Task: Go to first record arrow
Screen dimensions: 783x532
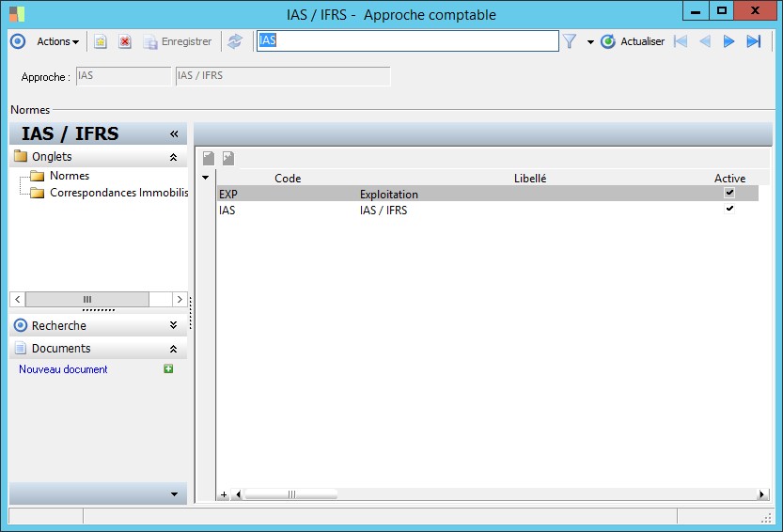Action: pos(681,41)
